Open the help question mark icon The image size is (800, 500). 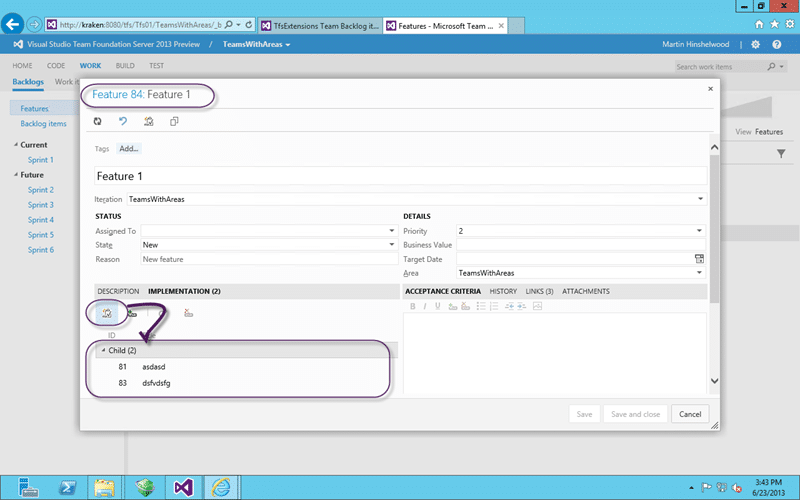(777, 44)
